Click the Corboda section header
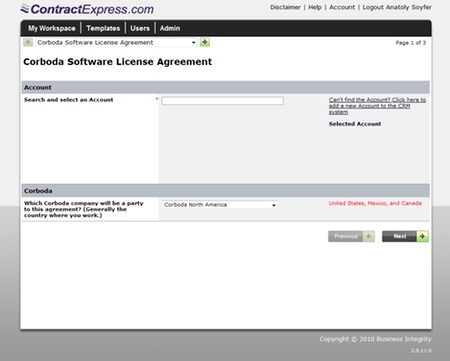The width and height of the screenshot is (450, 361). pos(225,191)
